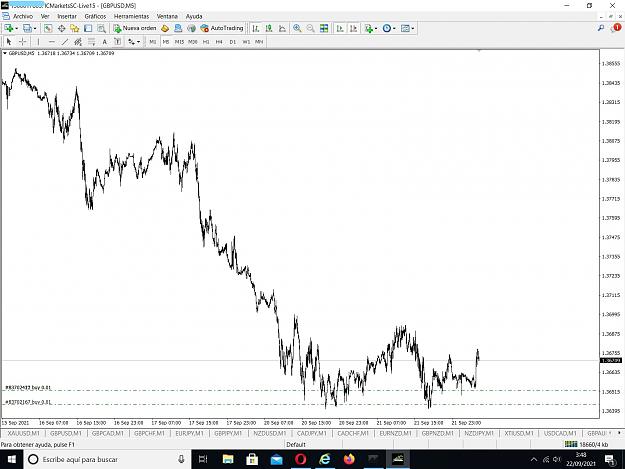Toggle the Terminal panel icon

pos(88,28)
